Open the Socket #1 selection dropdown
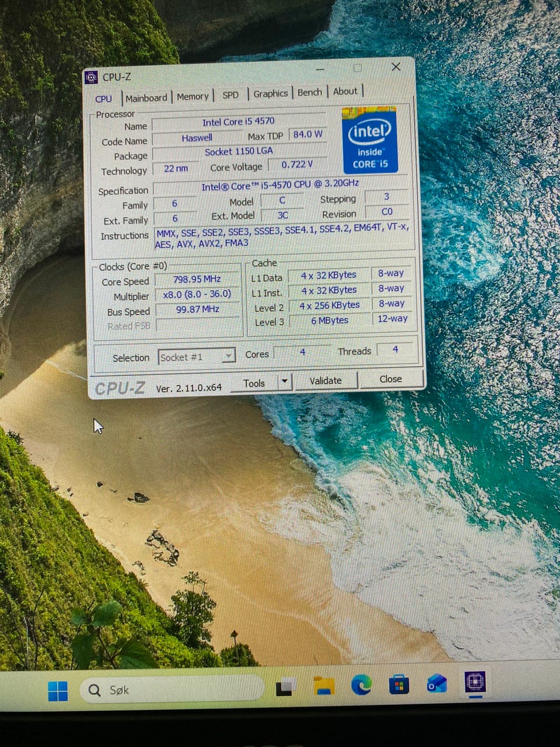The width and height of the screenshot is (560, 747). point(197,357)
